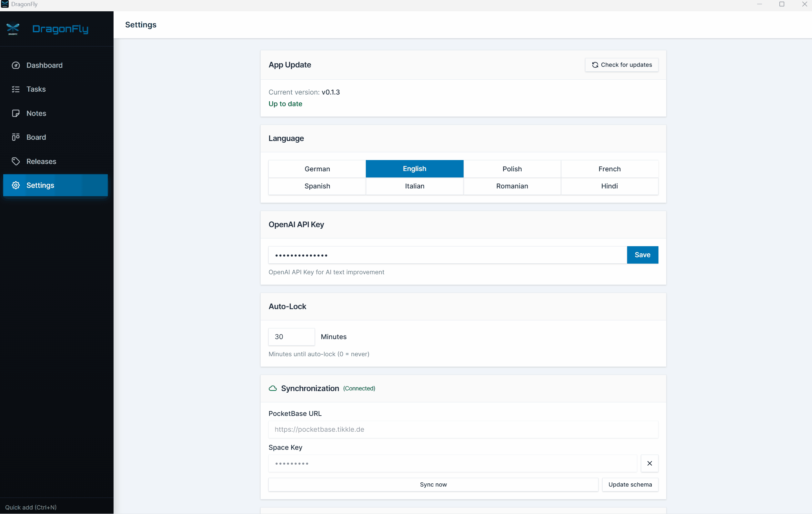Click the Tasks checklist icon
Viewport: 812px width, 514px height.
[x=15, y=89]
